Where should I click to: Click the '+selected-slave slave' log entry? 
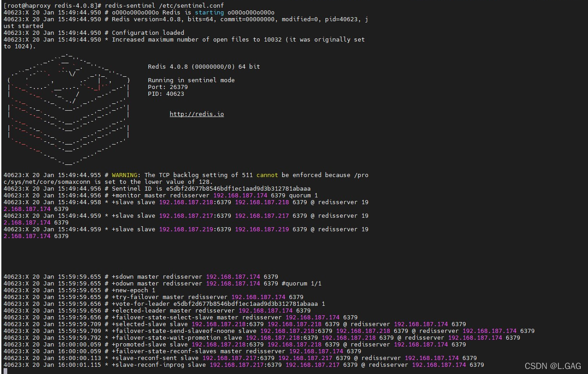tap(234, 324)
